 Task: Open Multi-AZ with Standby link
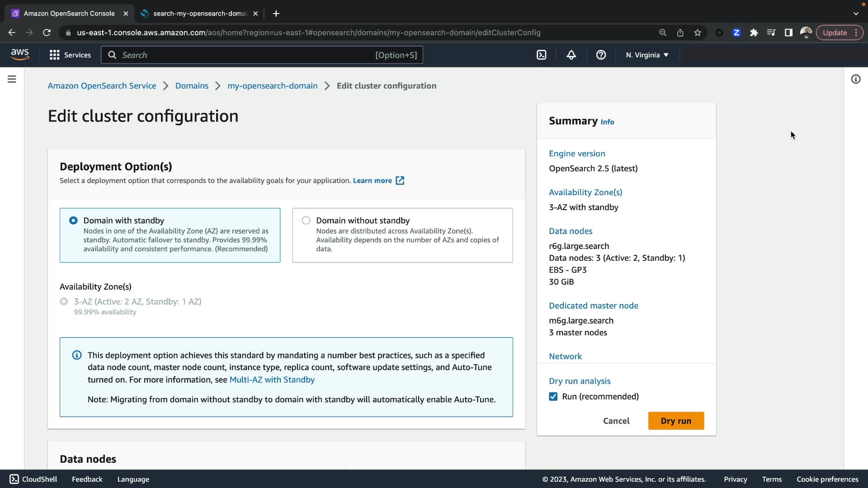pos(272,380)
